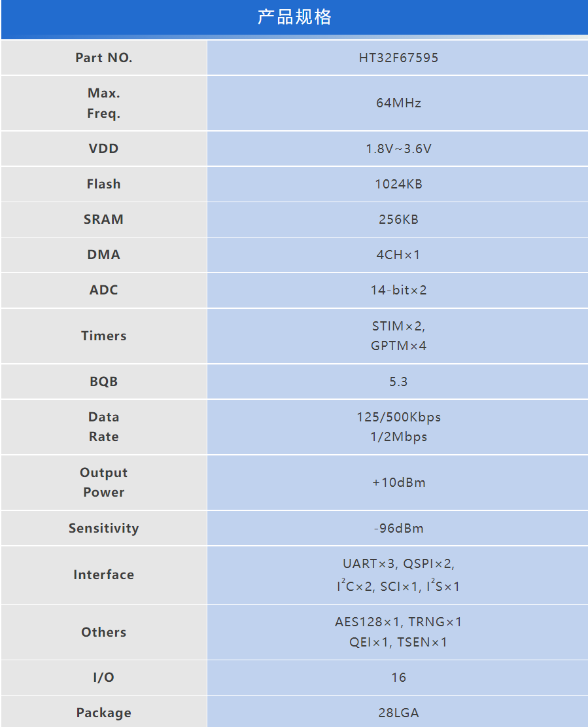This screenshot has width=588, height=727.
Task: Click the 4CH×1 DMA value
Action: pyautogui.click(x=398, y=255)
